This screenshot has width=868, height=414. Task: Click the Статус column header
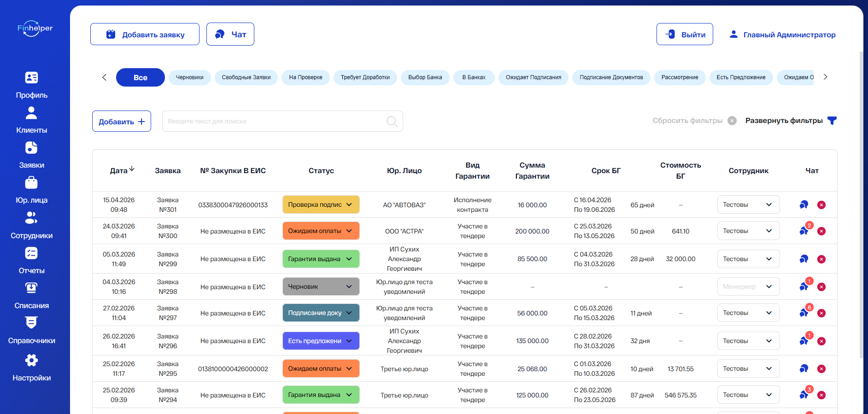pyautogui.click(x=321, y=170)
